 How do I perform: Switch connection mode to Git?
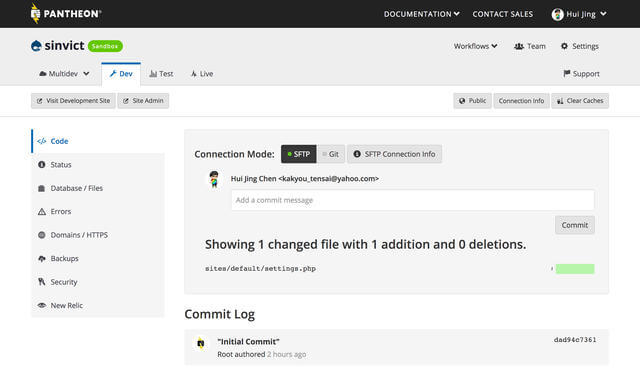(x=331, y=154)
